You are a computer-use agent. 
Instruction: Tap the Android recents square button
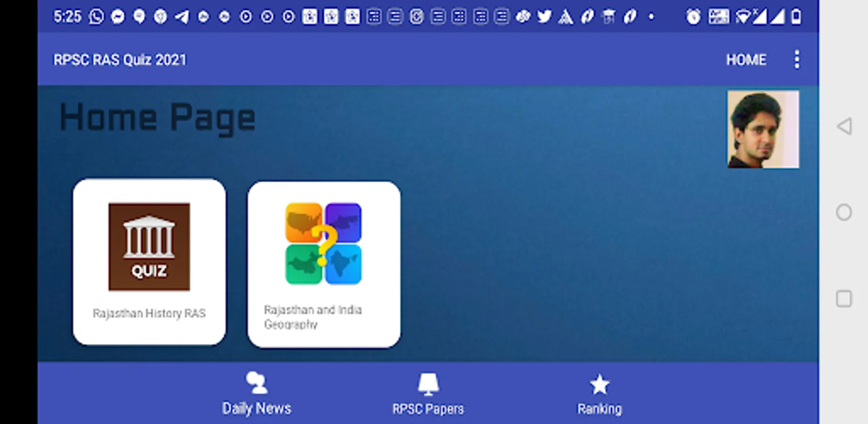(x=844, y=299)
